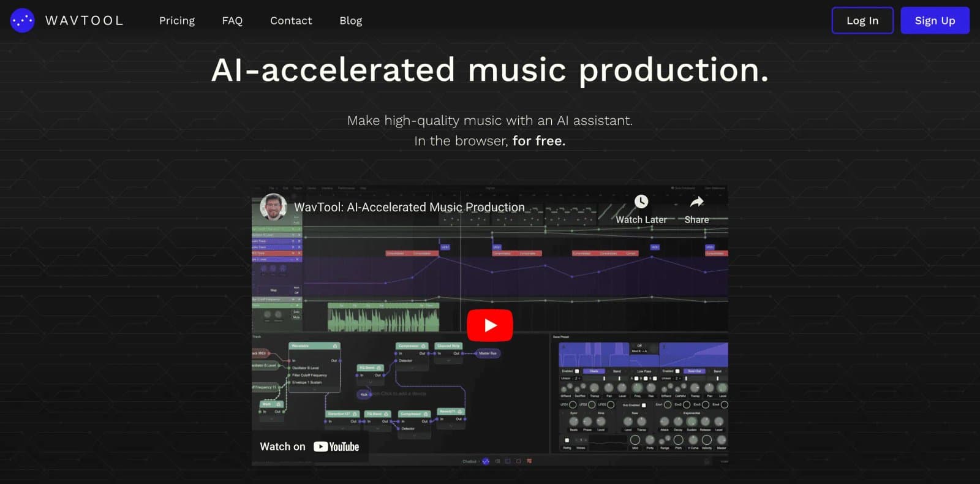The width and height of the screenshot is (980, 484).
Task: Go to the FAQ page
Action: click(232, 20)
